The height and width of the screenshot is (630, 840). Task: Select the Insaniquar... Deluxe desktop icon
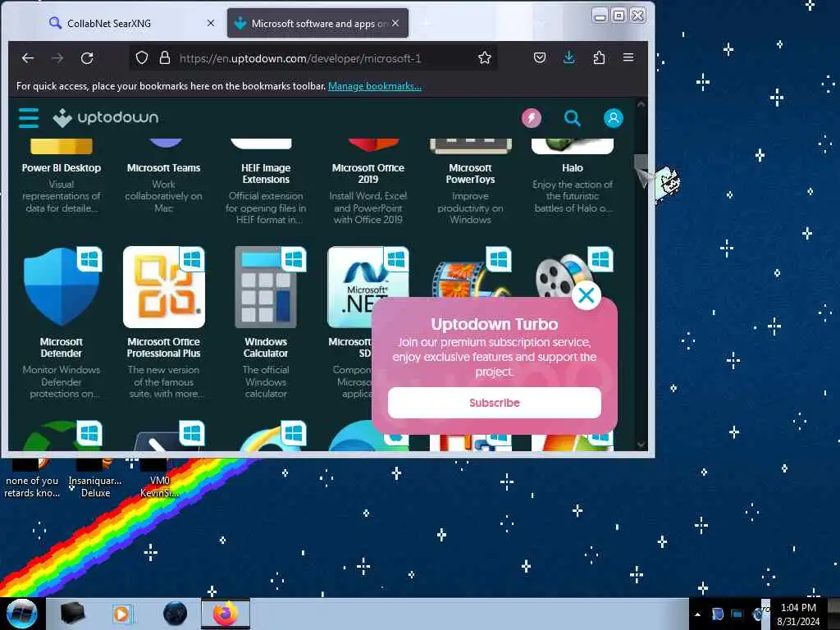95,478
